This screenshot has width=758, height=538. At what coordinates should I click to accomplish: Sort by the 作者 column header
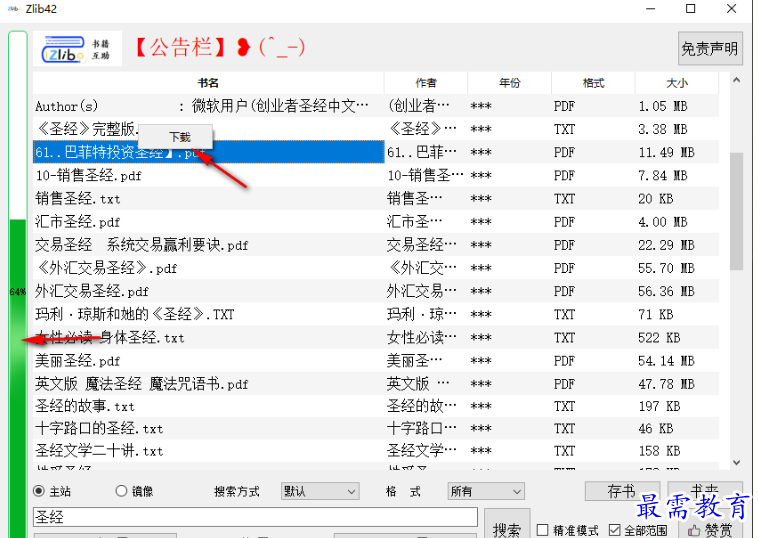[426, 83]
